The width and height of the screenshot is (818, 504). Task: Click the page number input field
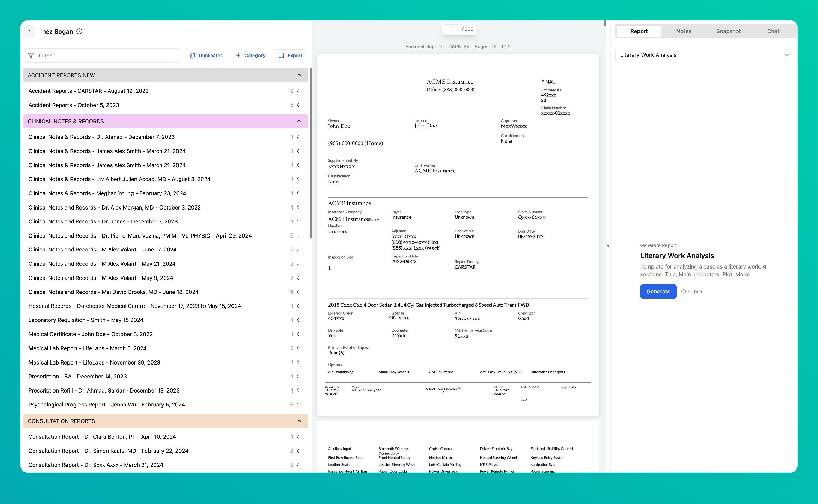(452, 29)
